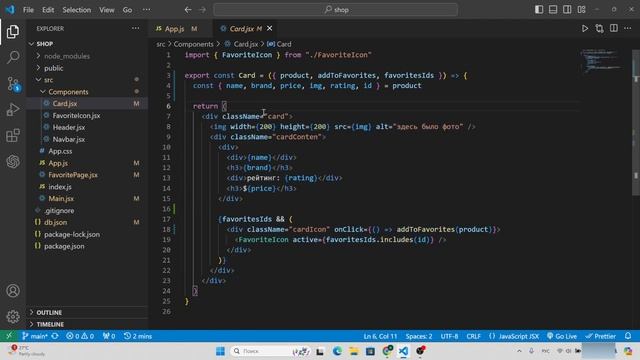This screenshot has height=360, width=640.
Task: Go forward with the navigation arrow
Action: pos(202,9)
